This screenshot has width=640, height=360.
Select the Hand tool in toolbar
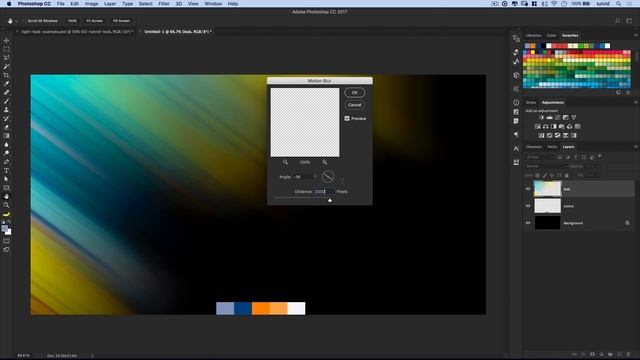tap(7, 196)
